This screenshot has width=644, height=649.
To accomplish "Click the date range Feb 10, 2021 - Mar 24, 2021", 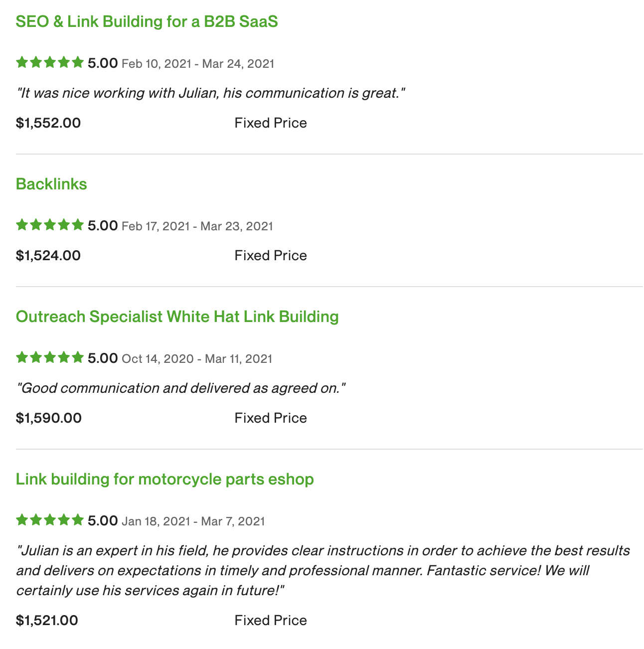I will click(198, 64).
